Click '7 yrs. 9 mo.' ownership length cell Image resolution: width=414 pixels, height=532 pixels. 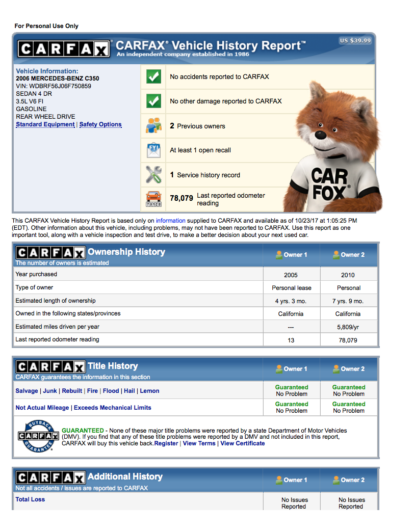click(348, 301)
